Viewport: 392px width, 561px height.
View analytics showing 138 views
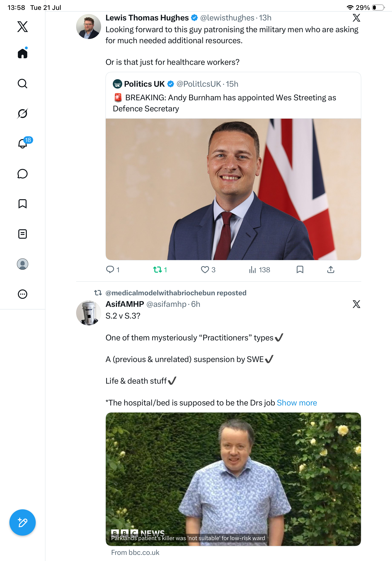pyautogui.click(x=259, y=269)
